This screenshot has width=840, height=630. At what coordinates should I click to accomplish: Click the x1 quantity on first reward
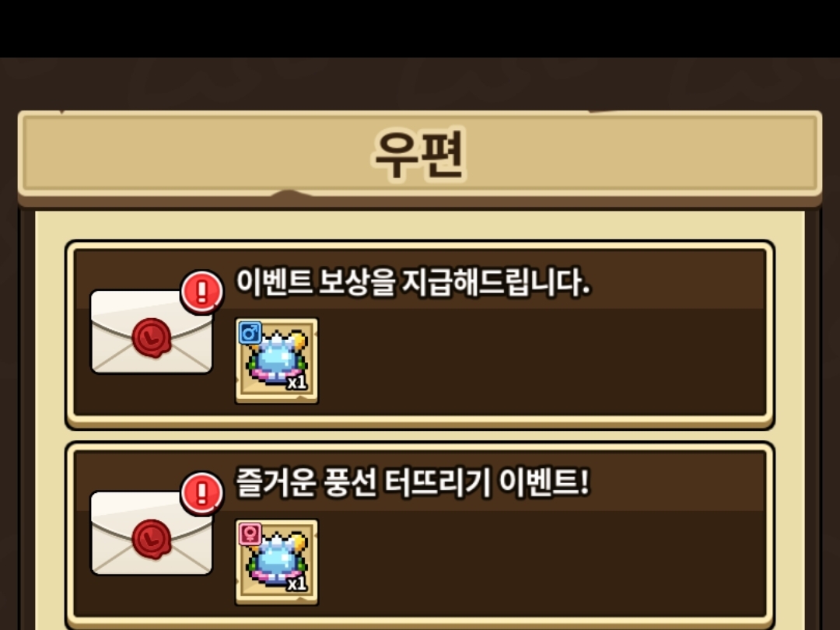pos(297,383)
